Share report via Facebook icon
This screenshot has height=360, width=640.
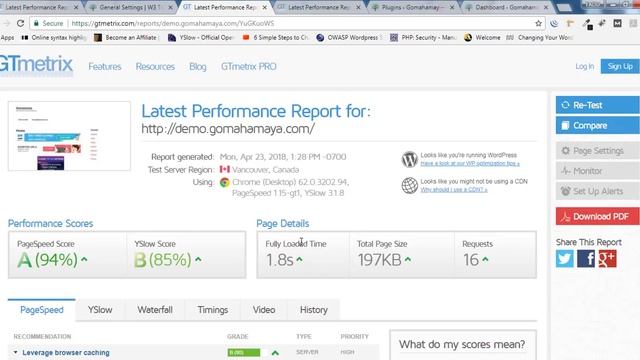586,259
